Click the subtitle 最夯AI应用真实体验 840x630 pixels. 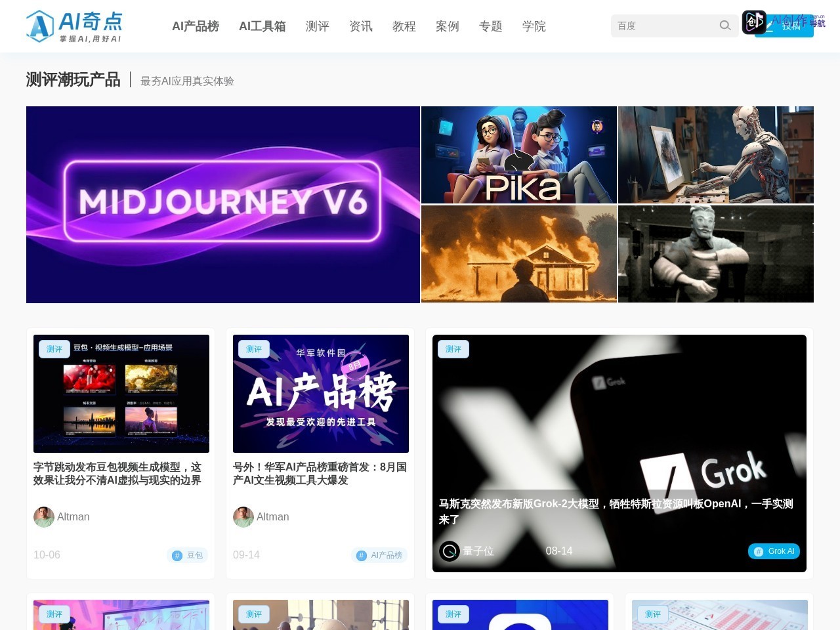[x=187, y=81]
